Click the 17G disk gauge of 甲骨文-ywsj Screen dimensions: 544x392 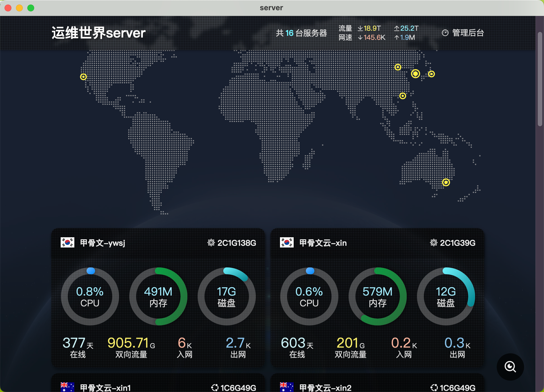(226, 296)
